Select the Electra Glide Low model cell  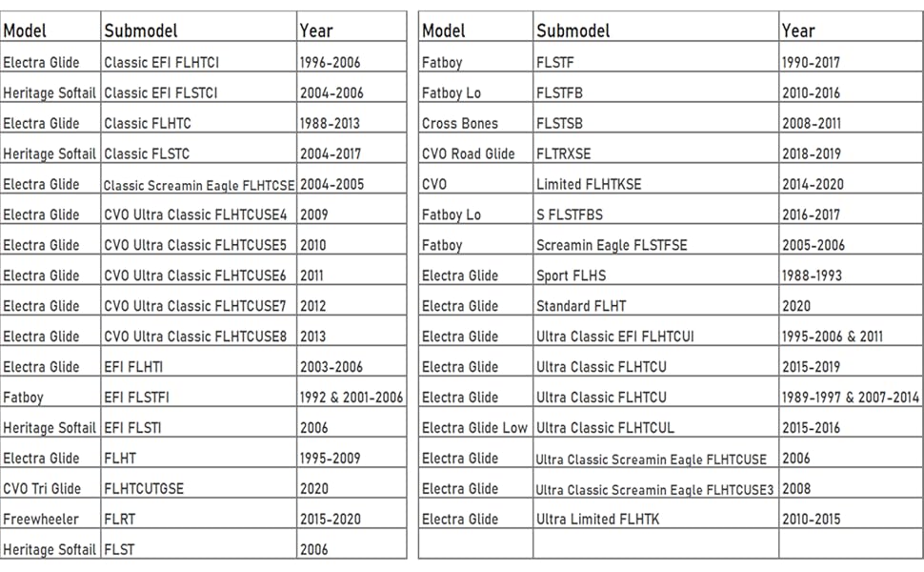pyautogui.click(x=474, y=428)
